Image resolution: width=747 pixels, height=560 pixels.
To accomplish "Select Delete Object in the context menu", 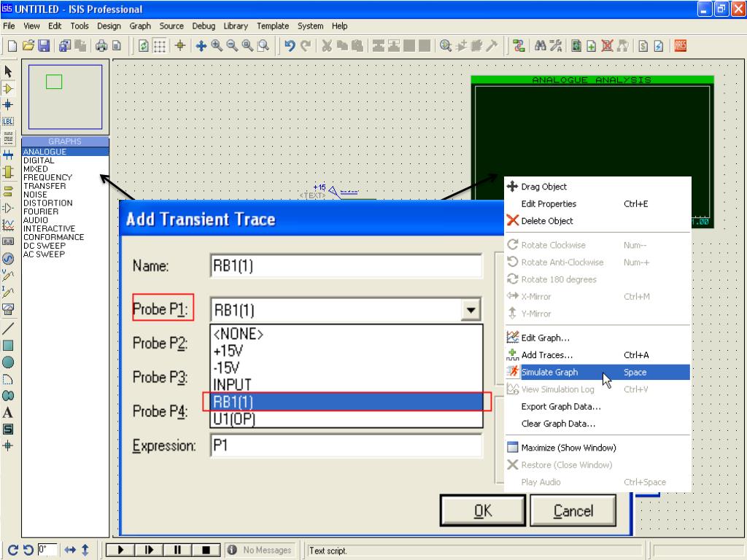I will 597,220.
